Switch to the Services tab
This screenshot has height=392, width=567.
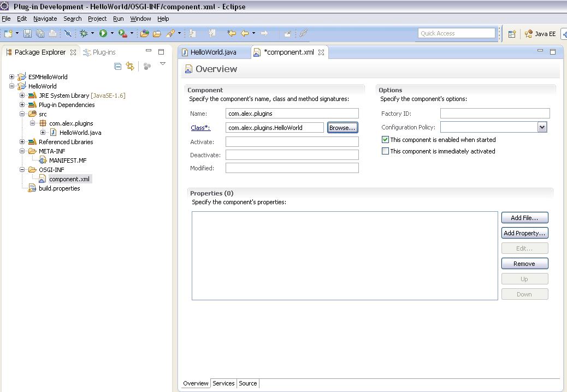[223, 383]
